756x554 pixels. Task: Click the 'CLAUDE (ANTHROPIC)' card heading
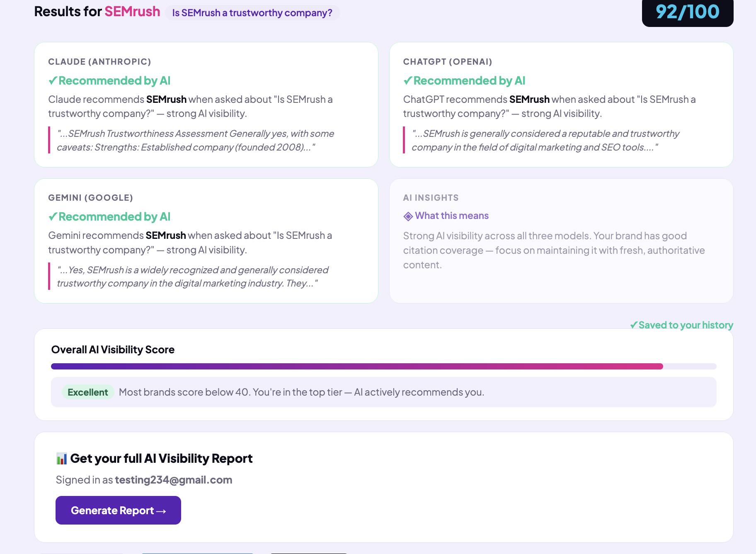coord(99,62)
